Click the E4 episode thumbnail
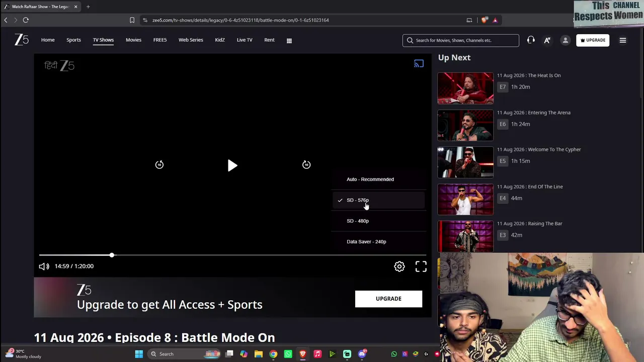Viewport: 644px width, 362px height. coord(465,199)
